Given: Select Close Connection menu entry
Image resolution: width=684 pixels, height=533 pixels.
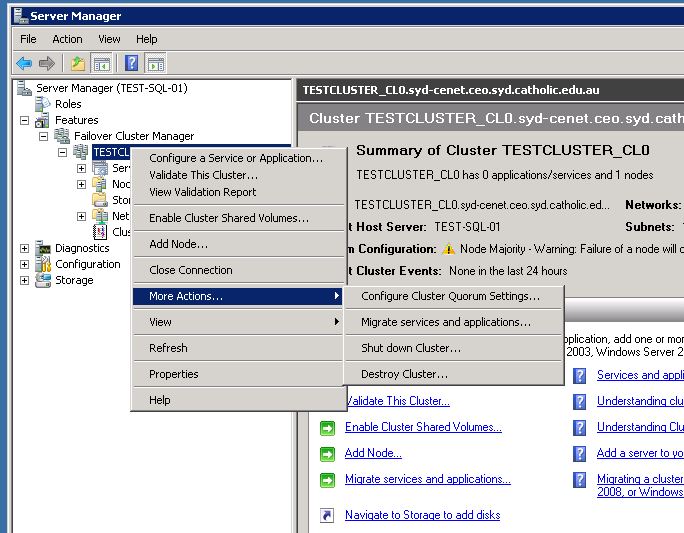Looking at the screenshot, I should coord(238,270).
